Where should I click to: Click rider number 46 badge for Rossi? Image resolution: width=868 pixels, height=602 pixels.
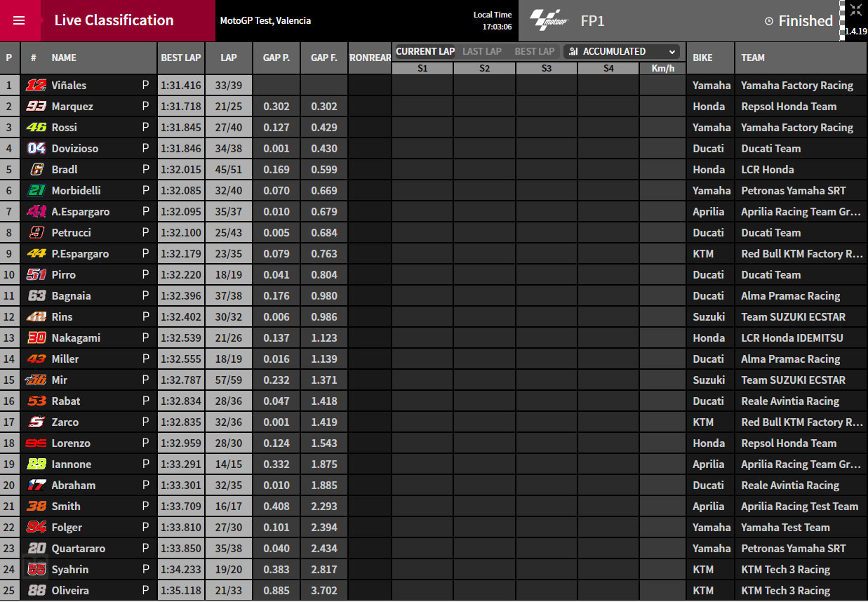point(36,127)
